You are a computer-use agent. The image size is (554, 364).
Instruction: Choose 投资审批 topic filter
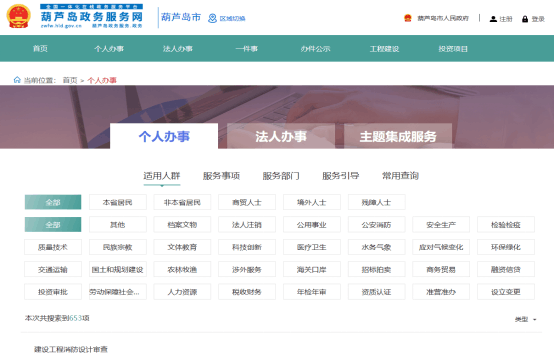pos(53,292)
